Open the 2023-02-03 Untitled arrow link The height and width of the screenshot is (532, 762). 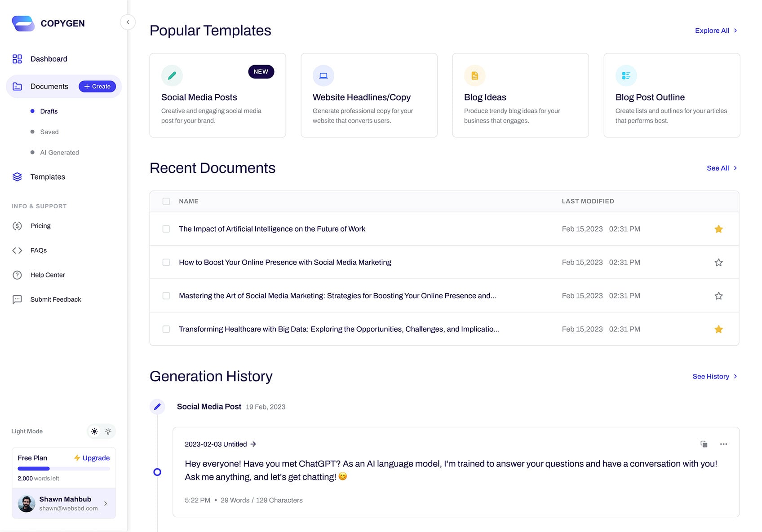pyautogui.click(x=253, y=444)
